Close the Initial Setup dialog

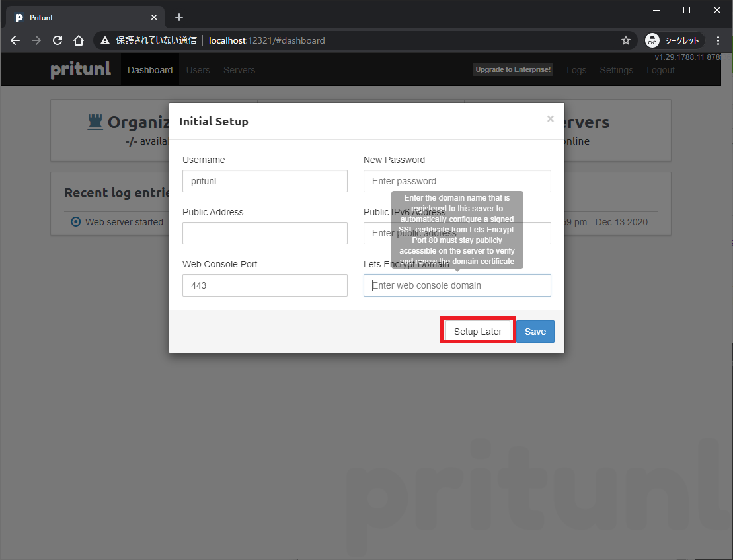[550, 119]
